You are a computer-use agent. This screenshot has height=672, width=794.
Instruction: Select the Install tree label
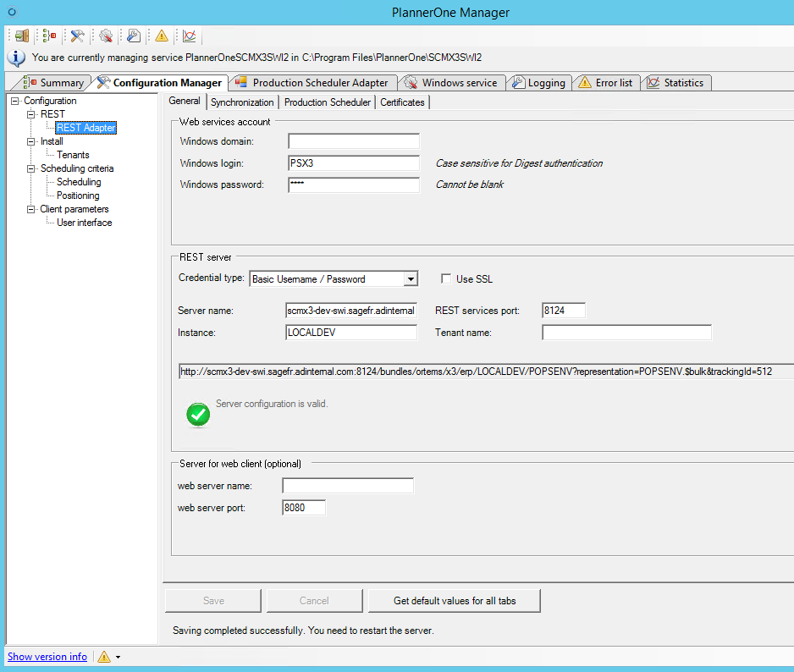pyautogui.click(x=52, y=141)
